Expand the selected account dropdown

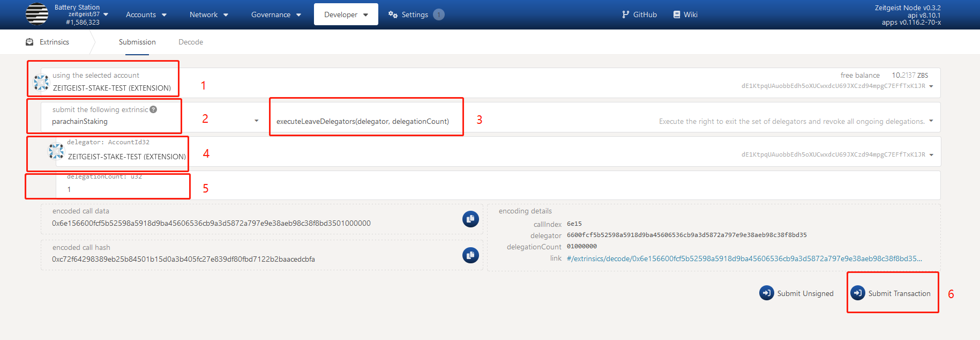[x=931, y=86]
